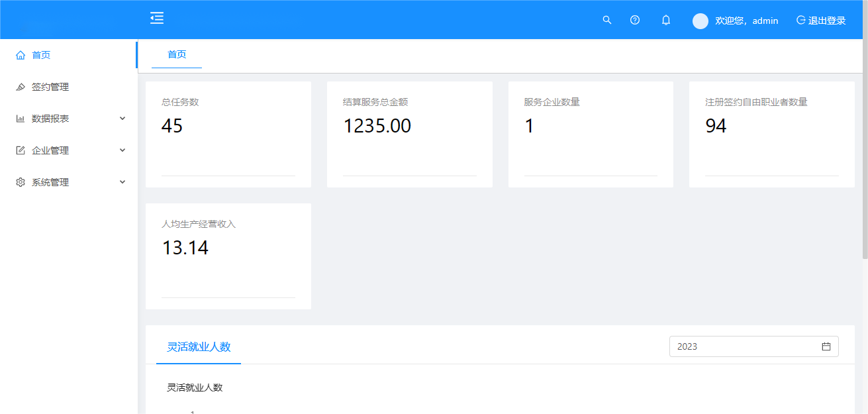
Task: Click the edit icon beside 企业管理
Action: click(x=20, y=150)
